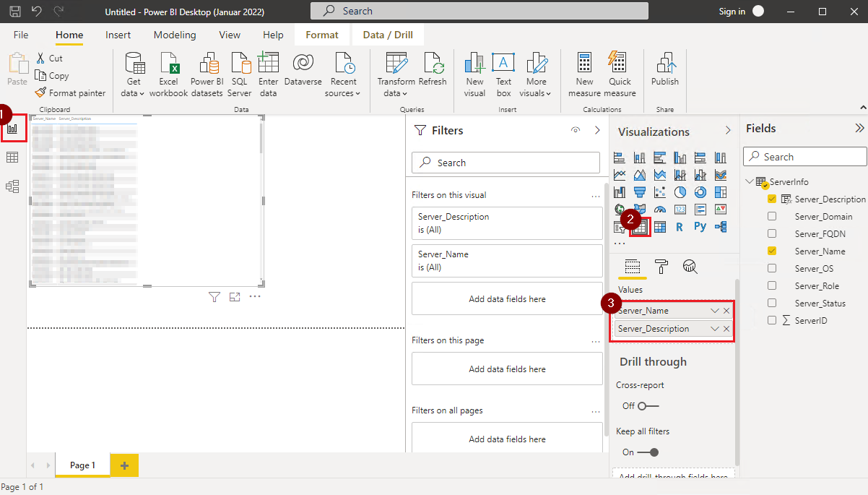The height and width of the screenshot is (495, 868).
Task: Choose the KPI visualization
Action: [x=720, y=210]
